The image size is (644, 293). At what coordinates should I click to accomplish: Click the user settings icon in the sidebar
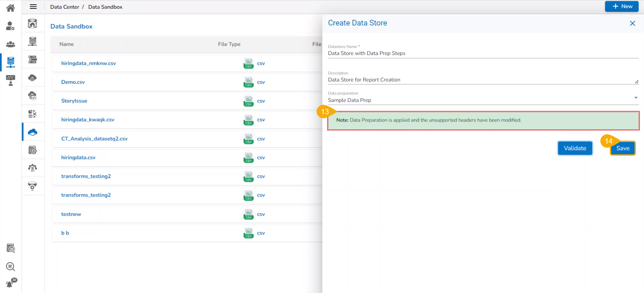pyautogui.click(x=11, y=26)
